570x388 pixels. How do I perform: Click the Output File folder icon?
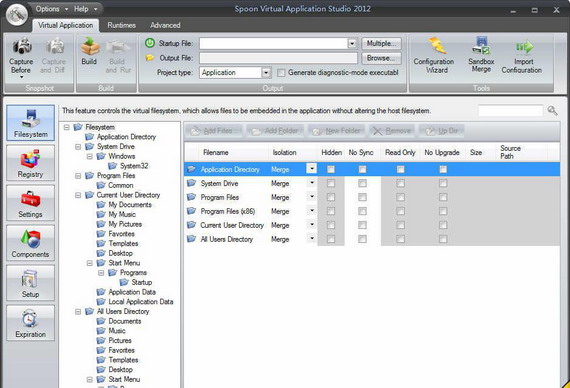click(x=150, y=58)
